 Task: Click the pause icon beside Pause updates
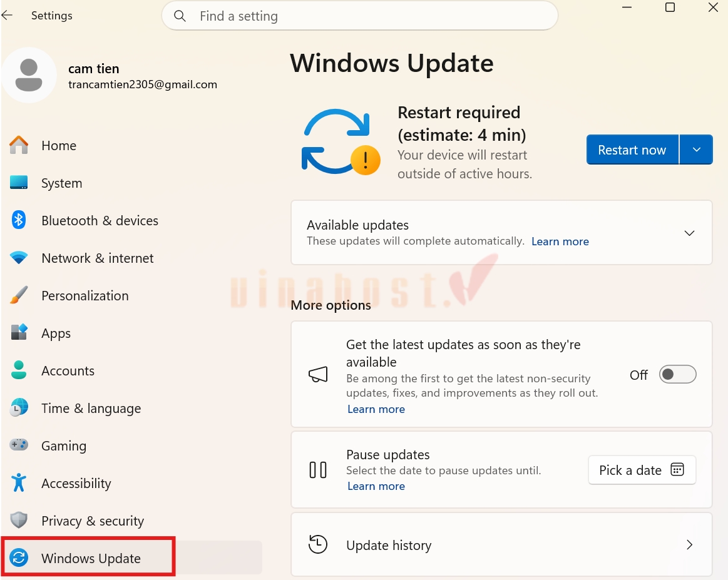318,469
